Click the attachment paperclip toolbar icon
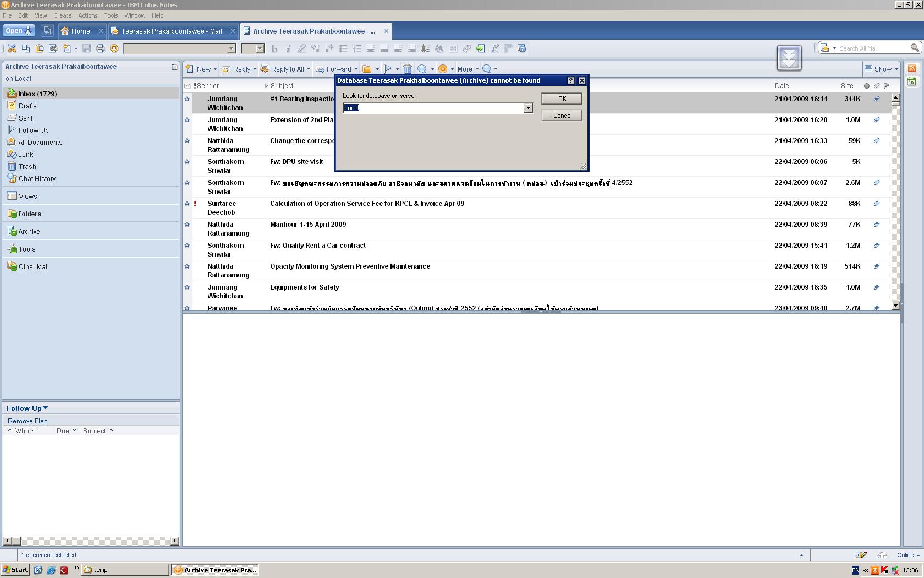Viewport: 924px width, 578px height. pyautogui.click(x=467, y=48)
